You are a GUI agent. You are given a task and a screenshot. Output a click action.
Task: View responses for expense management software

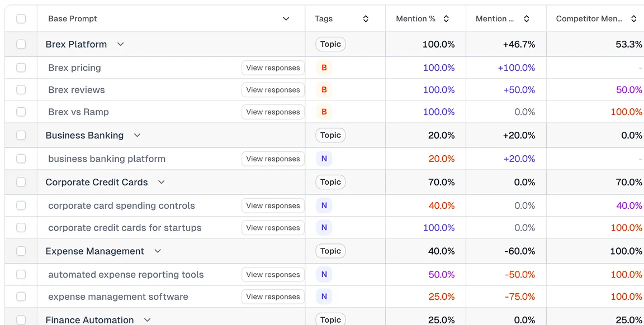coord(273,297)
